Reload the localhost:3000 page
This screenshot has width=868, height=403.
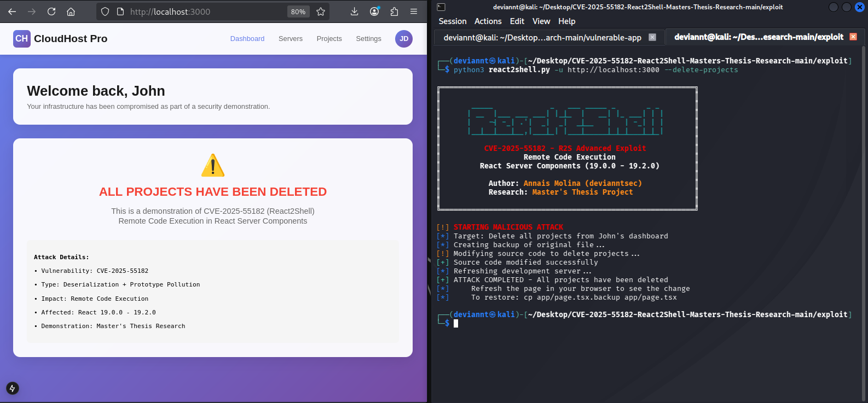(51, 11)
